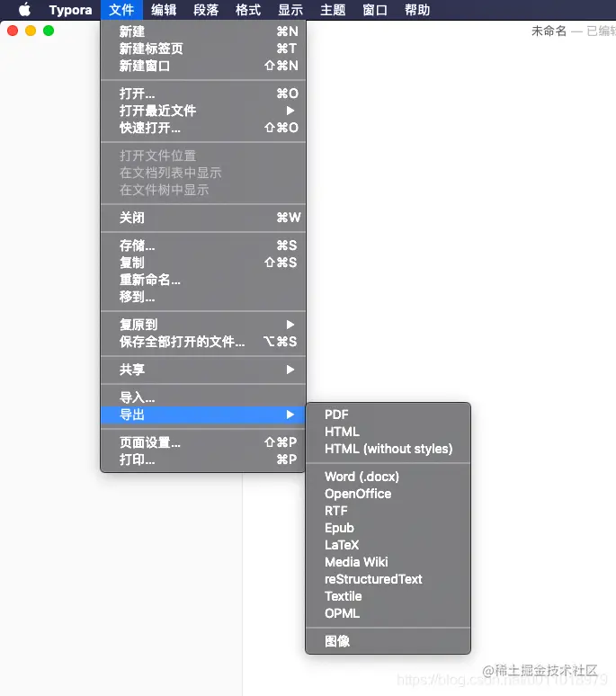Export as Media Wiki
The width and height of the screenshot is (616, 696).
point(388,562)
